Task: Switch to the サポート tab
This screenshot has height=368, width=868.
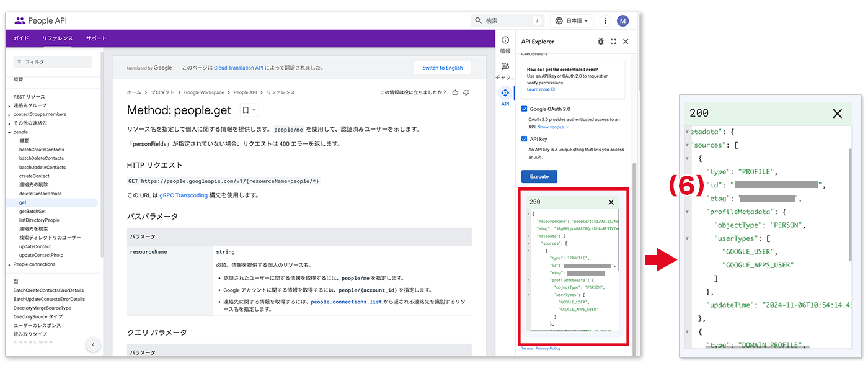Action: [x=96, y=38]
